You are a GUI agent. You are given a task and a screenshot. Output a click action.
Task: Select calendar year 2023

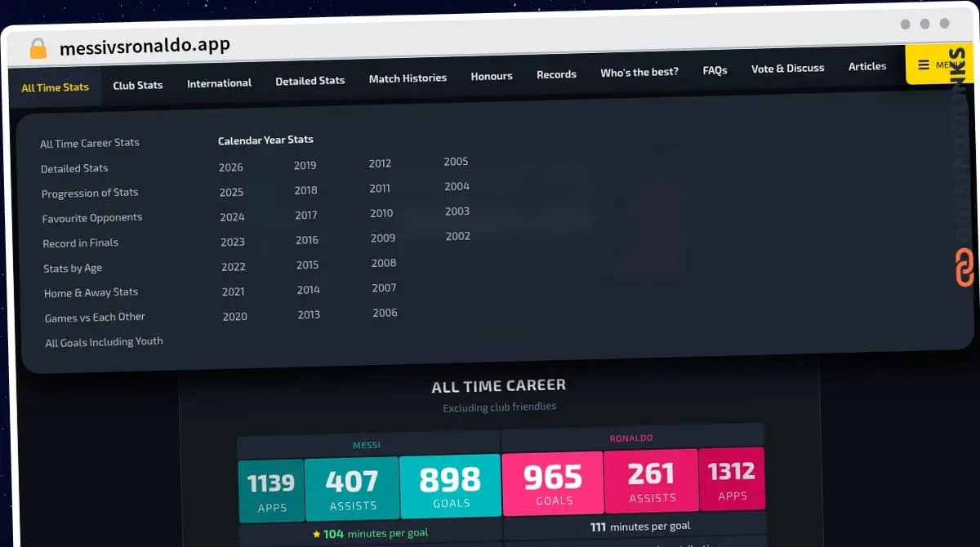pos(233,242)
